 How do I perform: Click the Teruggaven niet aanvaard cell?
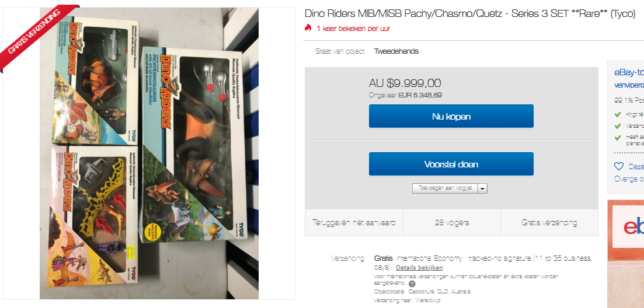click(x=354, y=223)
